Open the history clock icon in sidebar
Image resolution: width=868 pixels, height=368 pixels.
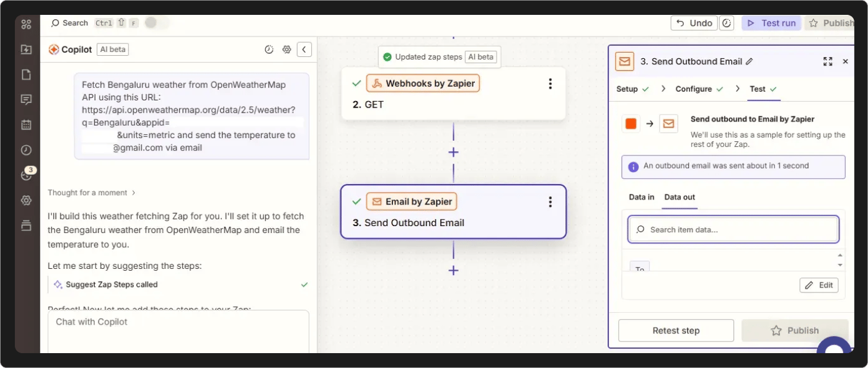(26, 150)
